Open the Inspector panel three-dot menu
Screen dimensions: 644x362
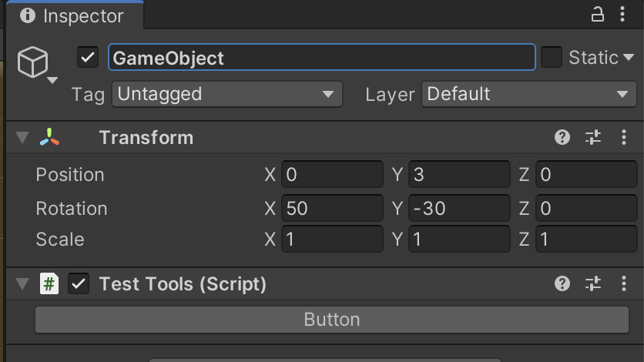click(x=622, y=15)
